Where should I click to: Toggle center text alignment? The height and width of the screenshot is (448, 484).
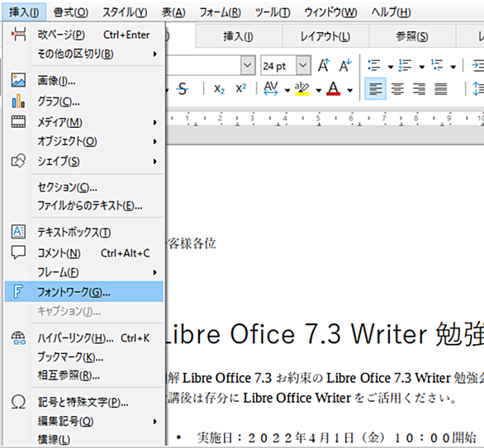click(397, 89)
